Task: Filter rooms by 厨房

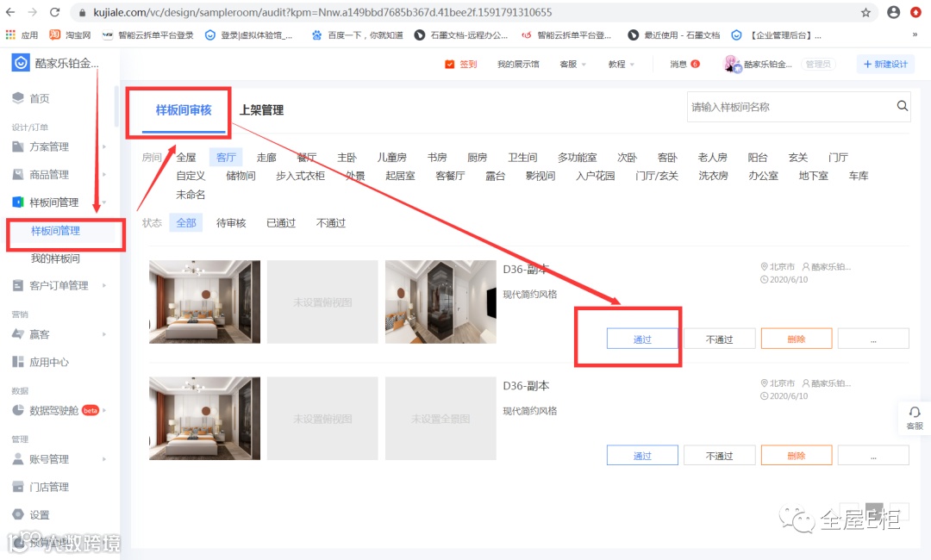Action: pyautogui.click(x=477, y=157)
